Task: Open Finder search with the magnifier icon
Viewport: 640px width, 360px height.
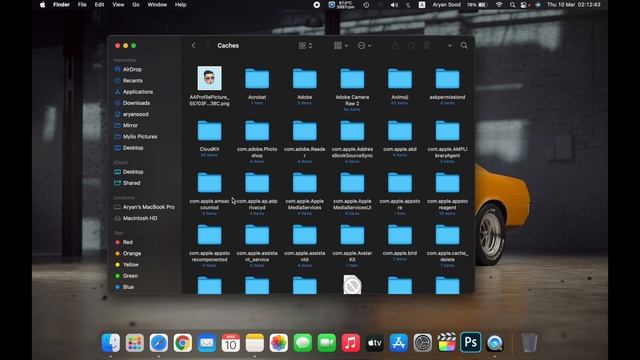Action: pyautogui.click(x=464, y=45)
